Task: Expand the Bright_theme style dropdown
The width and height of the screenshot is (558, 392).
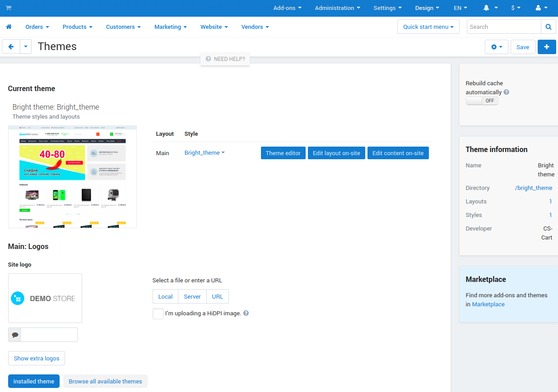Action: 205,153
